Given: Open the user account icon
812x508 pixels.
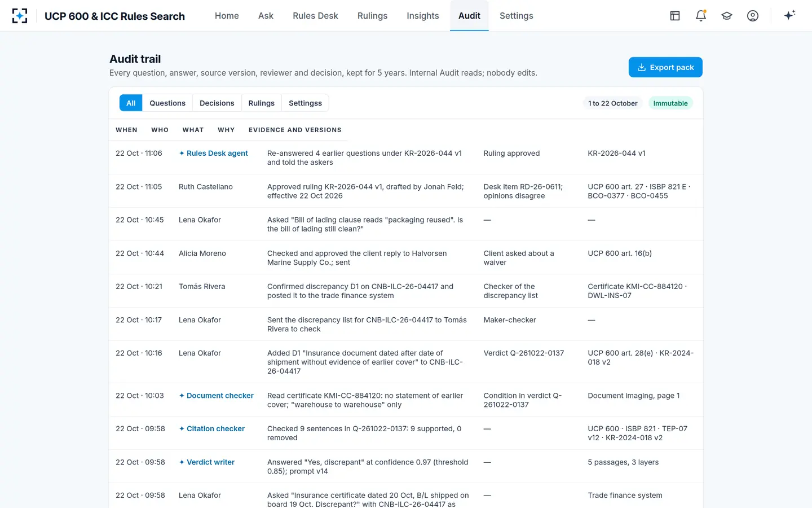Looking at the screenshot, I should (x=753, y=16).
